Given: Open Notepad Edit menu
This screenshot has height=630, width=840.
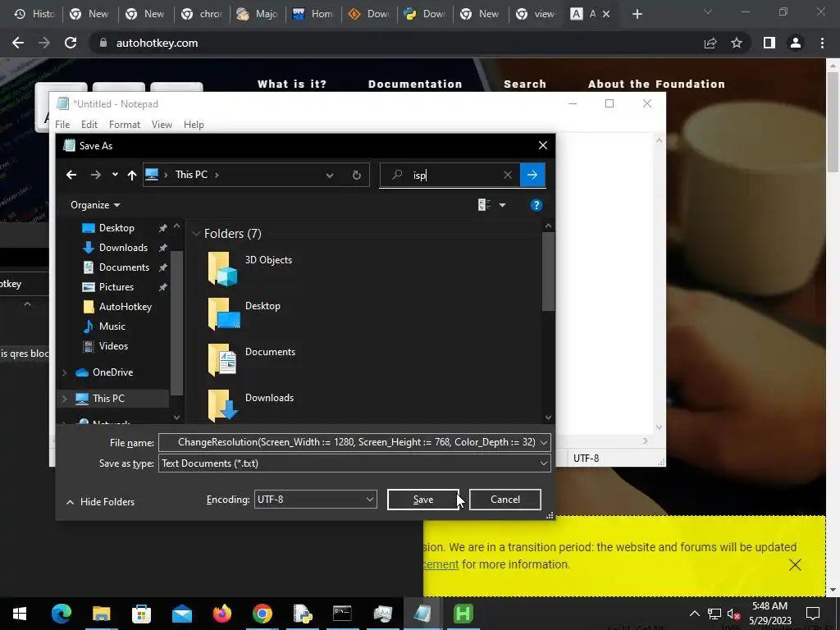Looking at the screenshot, I should (89, 125).
